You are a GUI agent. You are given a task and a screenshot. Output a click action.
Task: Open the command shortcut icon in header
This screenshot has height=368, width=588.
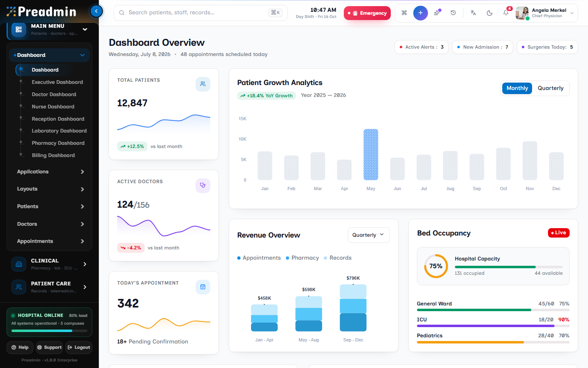click(x=404, y=13)
